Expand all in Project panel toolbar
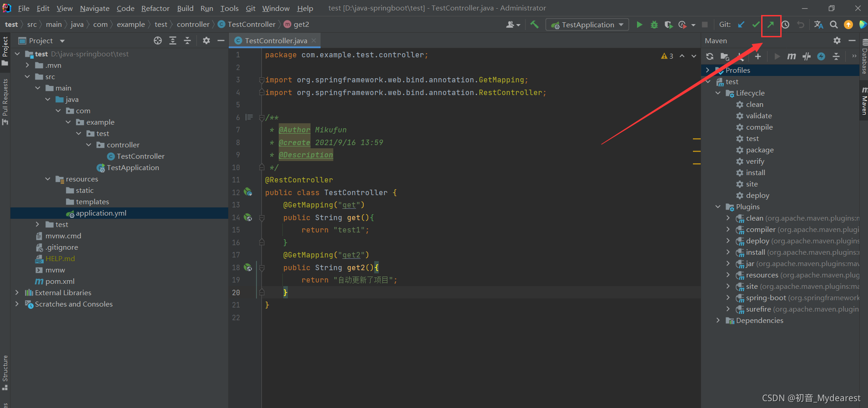 (173, 40)
